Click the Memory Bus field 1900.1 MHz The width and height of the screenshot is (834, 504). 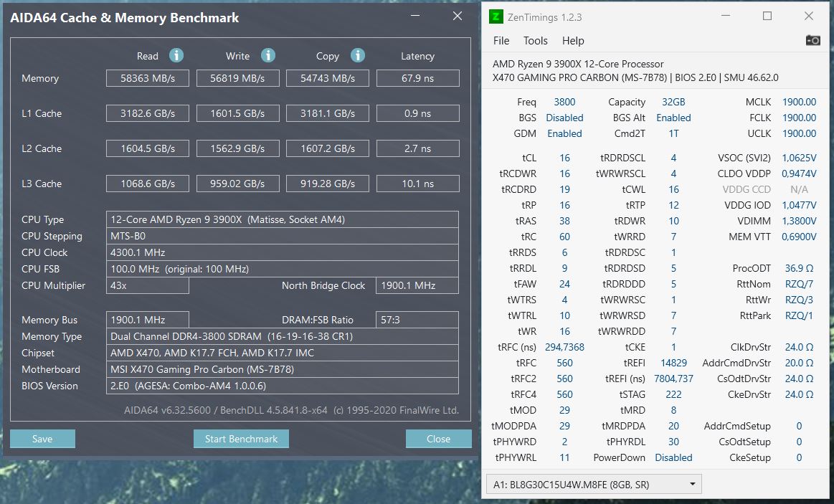[147, 320]
